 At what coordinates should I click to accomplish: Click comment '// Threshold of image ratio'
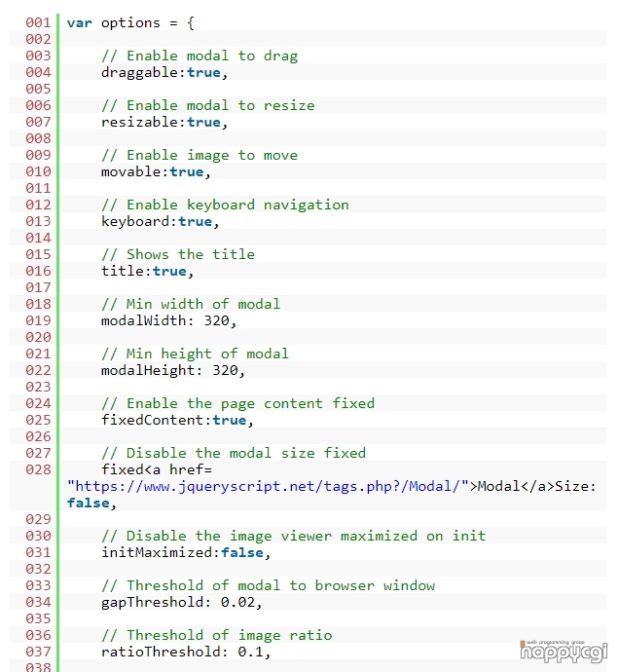tap(217, 636)
